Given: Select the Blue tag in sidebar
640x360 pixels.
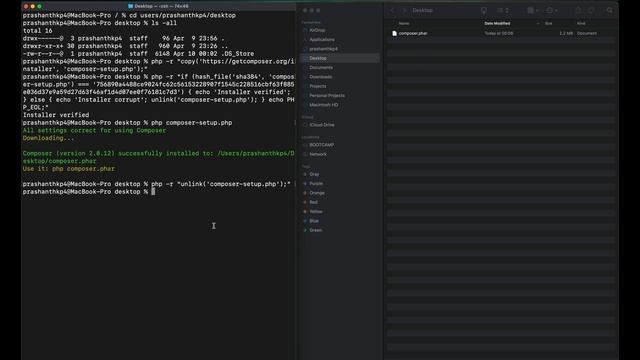Looking at the screenshot, I should coord(314,221).
